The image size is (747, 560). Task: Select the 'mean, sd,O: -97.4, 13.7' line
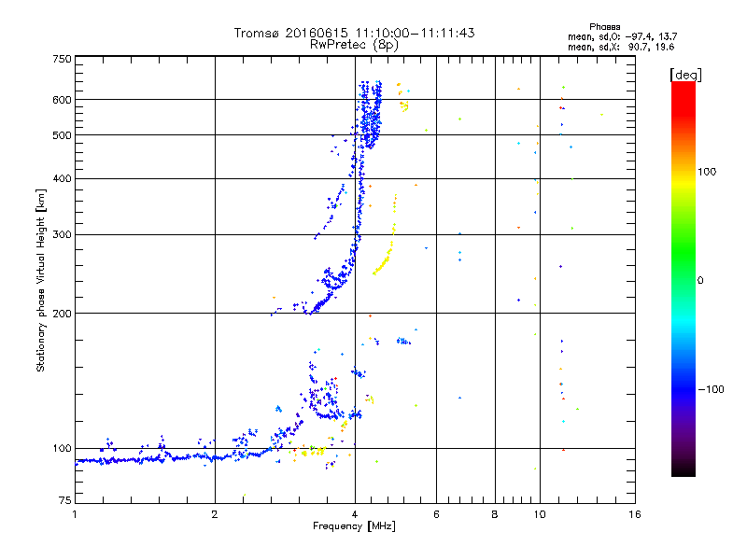point(622,36)
